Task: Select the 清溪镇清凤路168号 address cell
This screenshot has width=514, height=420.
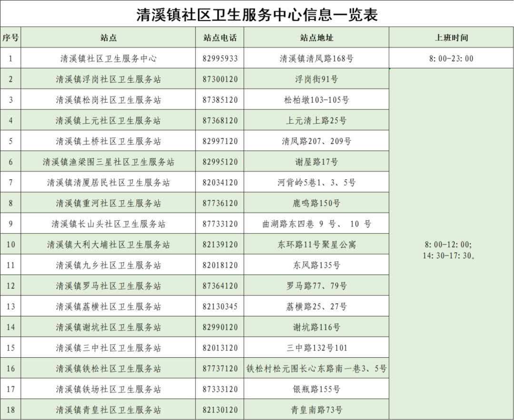Action: click(x=316, y=59)
